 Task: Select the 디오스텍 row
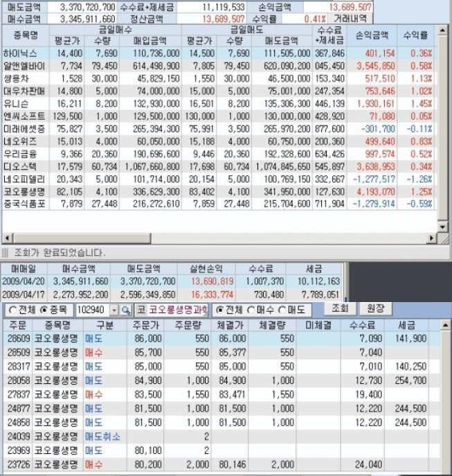(x=219, y=167)
